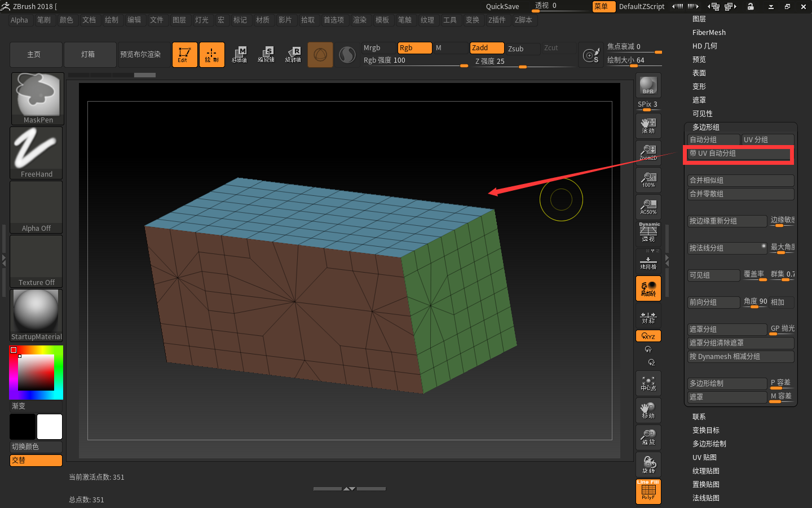
Task: Click the symmetry (对称) icon
Action: point(648,317)
